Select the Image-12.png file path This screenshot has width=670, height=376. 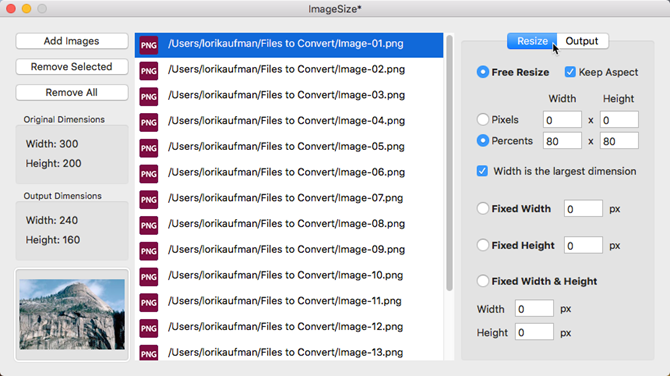pos(285,326)
